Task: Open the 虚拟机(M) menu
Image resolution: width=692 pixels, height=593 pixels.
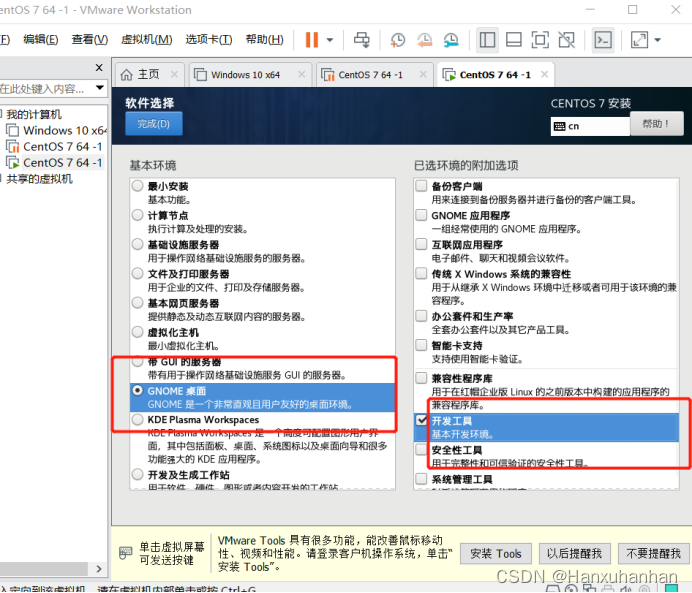Action: click(x=147, y=40)
